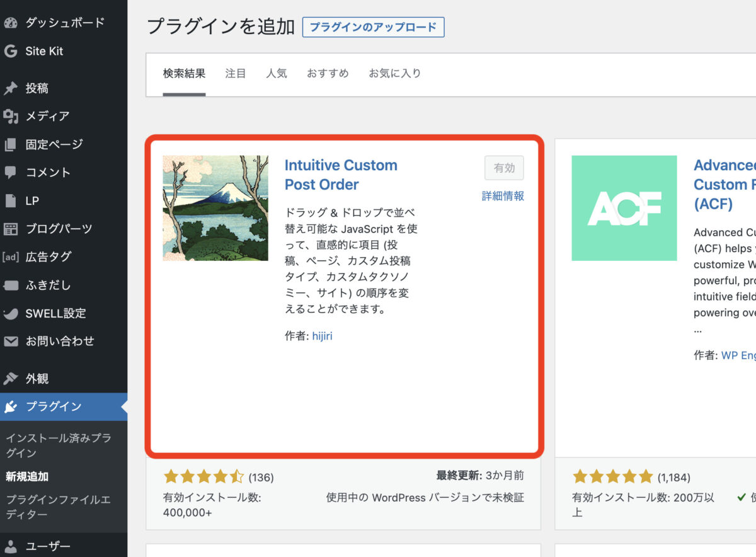Click the 有効 button on Intuitive Custom Post Order
The width and height of the screenshot is (756, 557).
tap(504, 168)
